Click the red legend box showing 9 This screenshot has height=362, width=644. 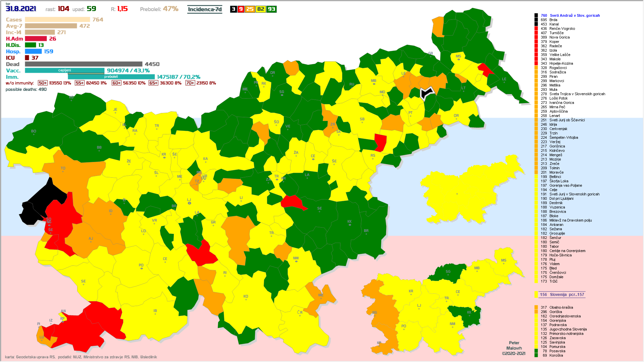coord(241,9)
